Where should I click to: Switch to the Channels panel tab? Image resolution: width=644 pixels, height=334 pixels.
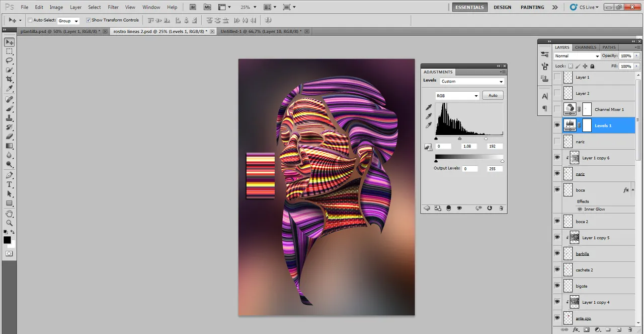pyautogui.click(x=585, y=47)
